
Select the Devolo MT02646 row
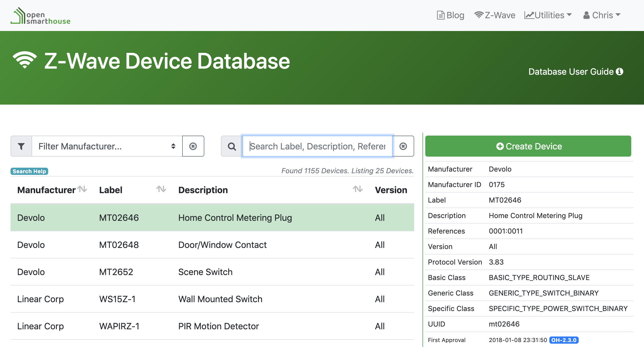[212, 217]
